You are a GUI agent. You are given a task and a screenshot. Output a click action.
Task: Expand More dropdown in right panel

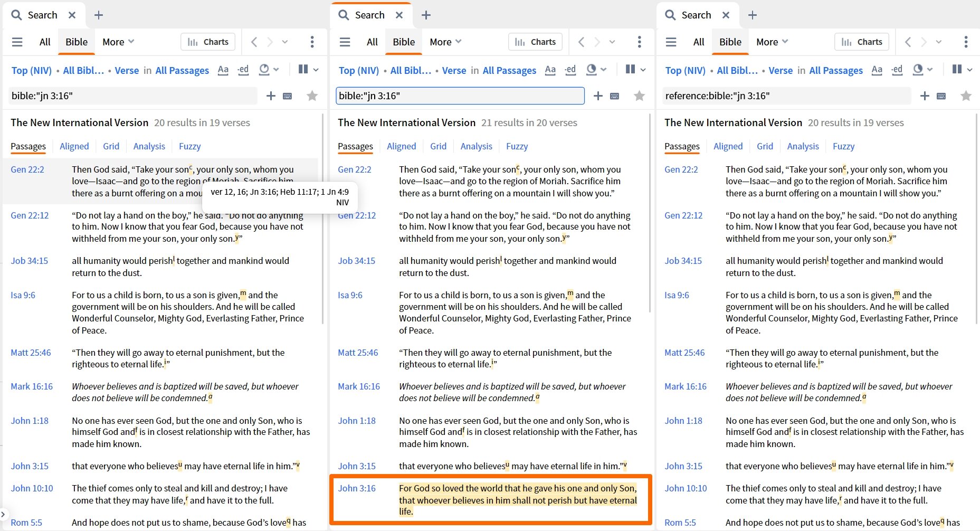pos(772,42)
